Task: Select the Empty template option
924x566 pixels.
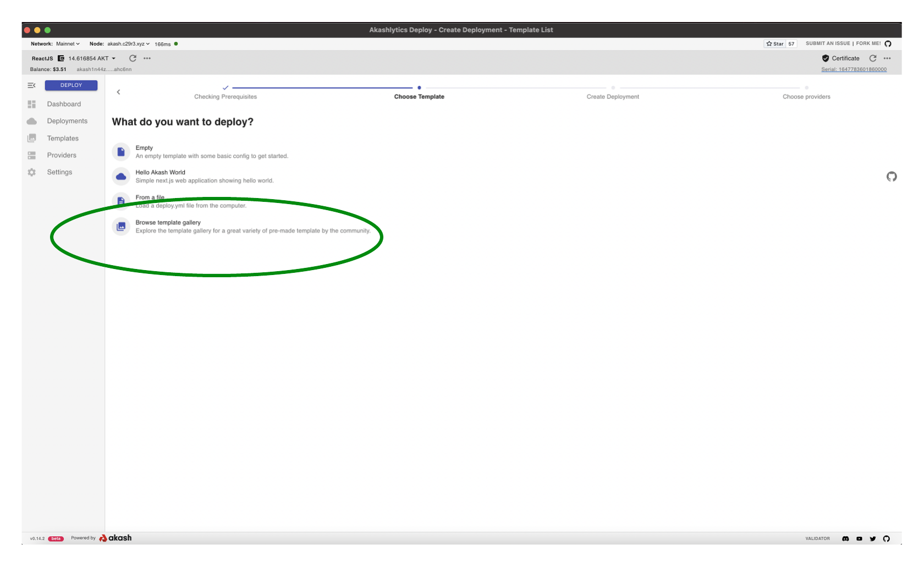Action: (x=212, y=152)
